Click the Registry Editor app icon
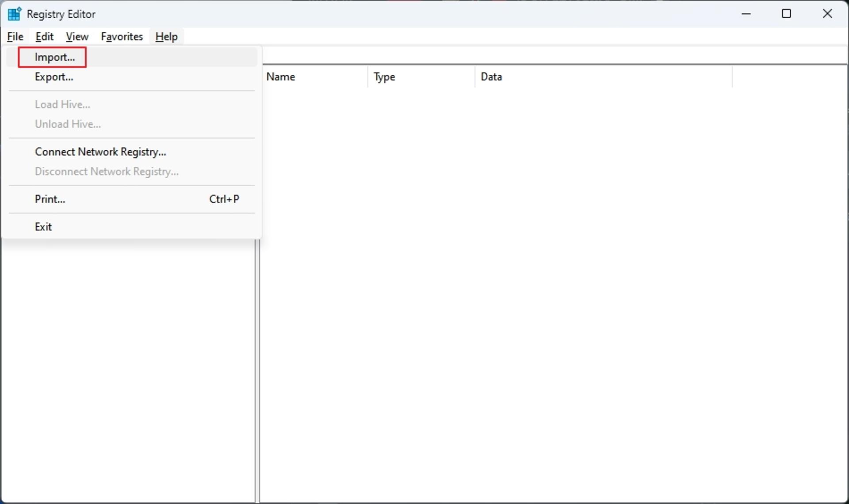The width and height of the screenshot is (849, 504). [14, 14]
